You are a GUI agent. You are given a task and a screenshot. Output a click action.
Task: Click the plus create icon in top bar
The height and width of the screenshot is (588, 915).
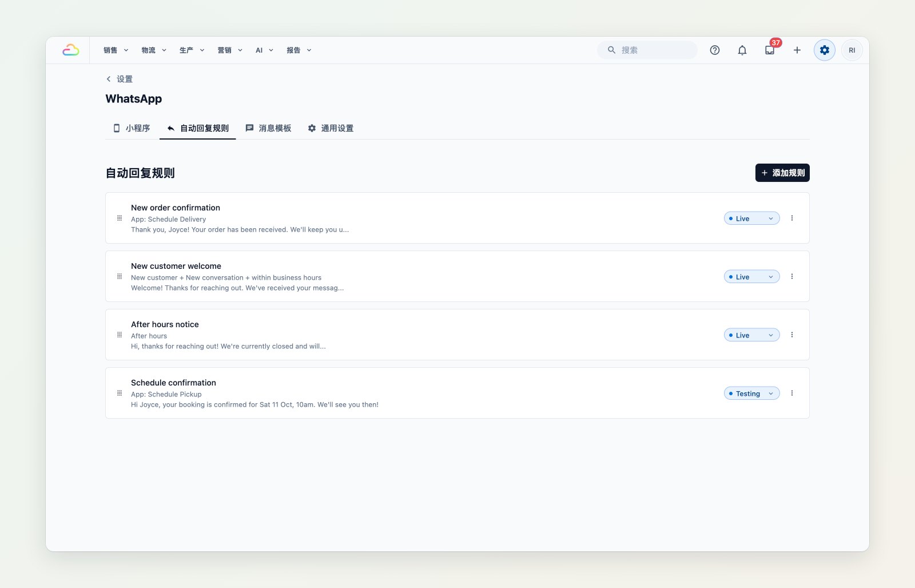pyautogui.click(x=797, y=50)
